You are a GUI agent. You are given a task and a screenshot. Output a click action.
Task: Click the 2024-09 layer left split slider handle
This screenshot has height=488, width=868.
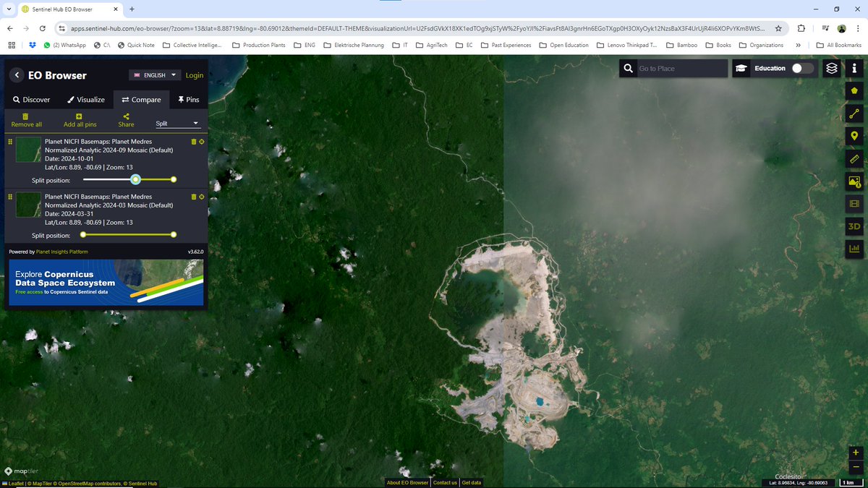[x=135, y=179]
